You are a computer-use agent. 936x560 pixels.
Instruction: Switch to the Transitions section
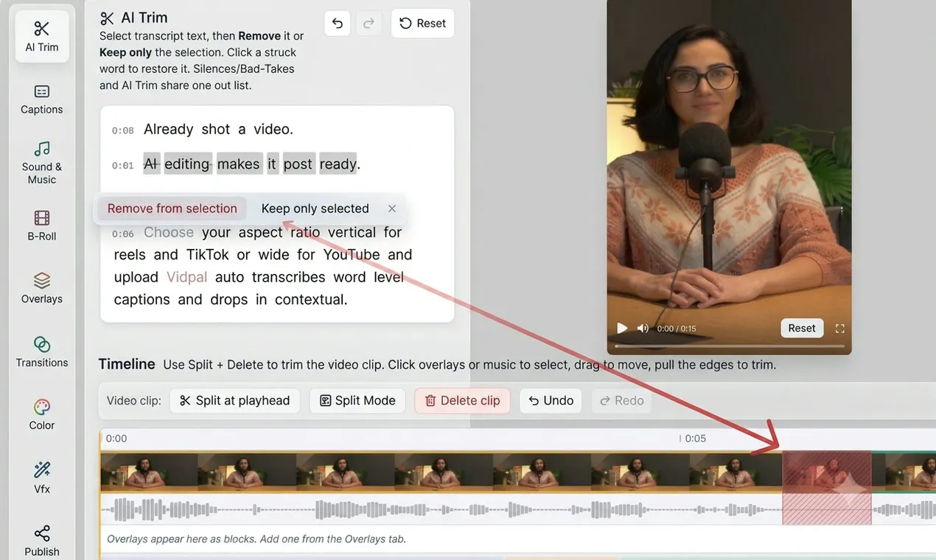[42, 352]
